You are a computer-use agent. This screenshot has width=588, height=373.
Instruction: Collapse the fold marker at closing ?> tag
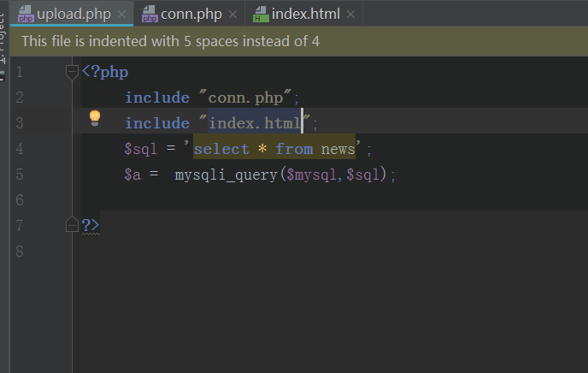point(72,224)
